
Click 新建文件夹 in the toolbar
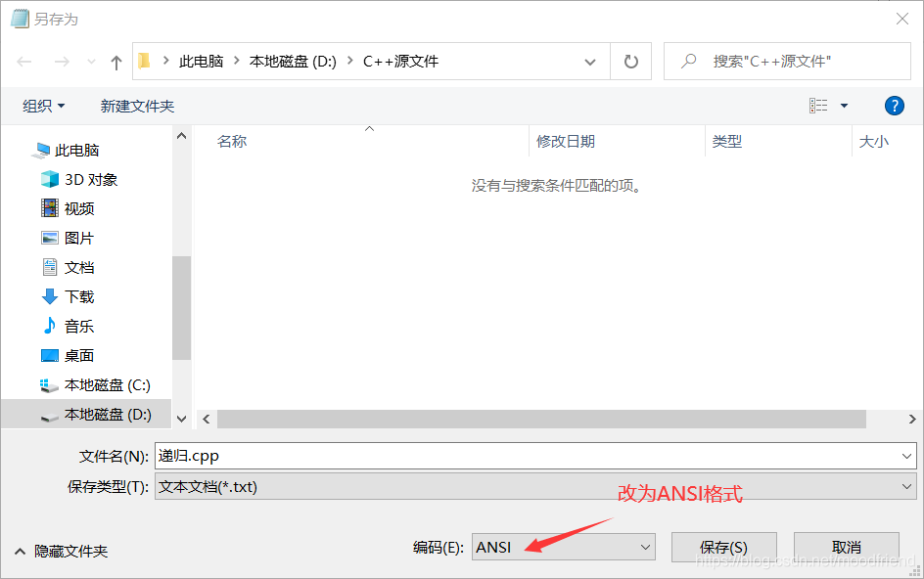137,106
